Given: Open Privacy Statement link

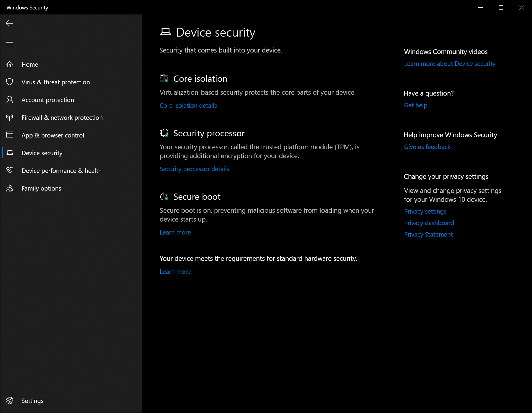Looking at the screenshot, I should [x=428, y=235].
